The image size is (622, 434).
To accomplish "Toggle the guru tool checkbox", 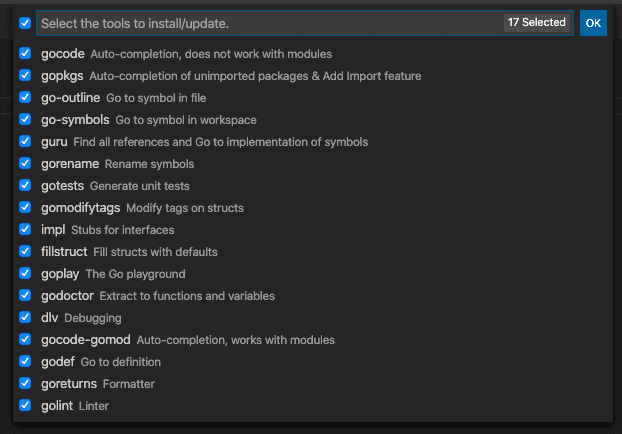I will click(x=25, y=142).
